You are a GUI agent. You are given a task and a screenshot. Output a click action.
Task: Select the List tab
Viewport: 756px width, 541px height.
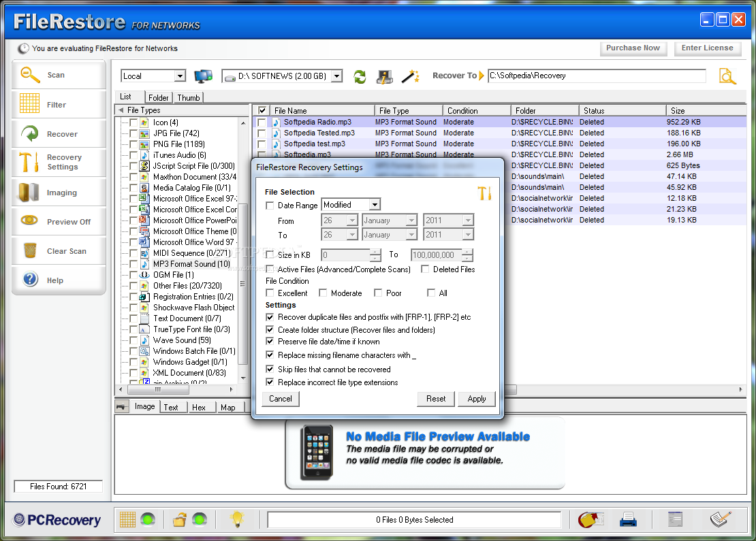[125, 97]
